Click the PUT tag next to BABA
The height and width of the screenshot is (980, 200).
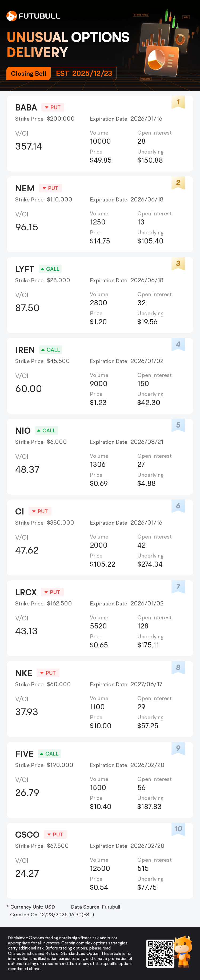click(53, 108)
